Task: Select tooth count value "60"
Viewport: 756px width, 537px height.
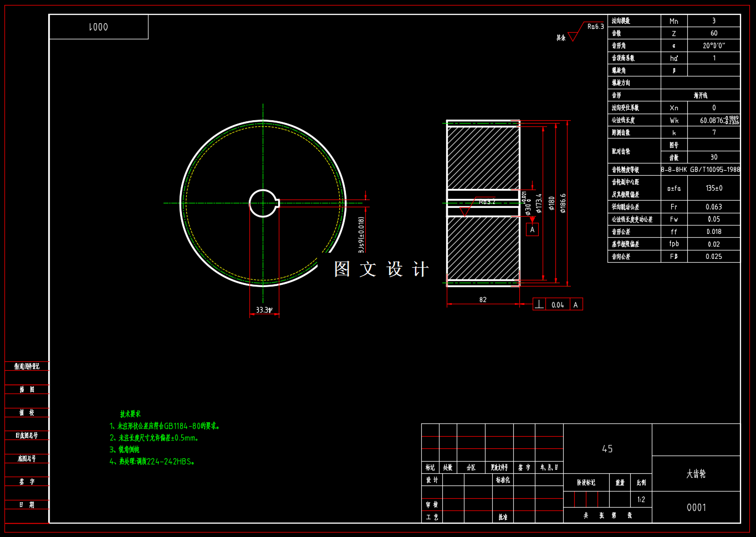Action: click(x=714, y=33)
